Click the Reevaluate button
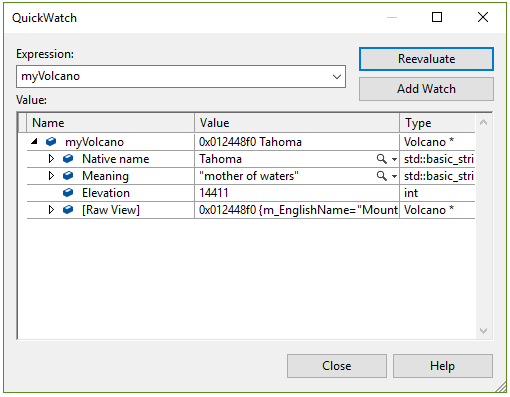The height and width of the screenshot is (397, 510). tap(426, 59)
